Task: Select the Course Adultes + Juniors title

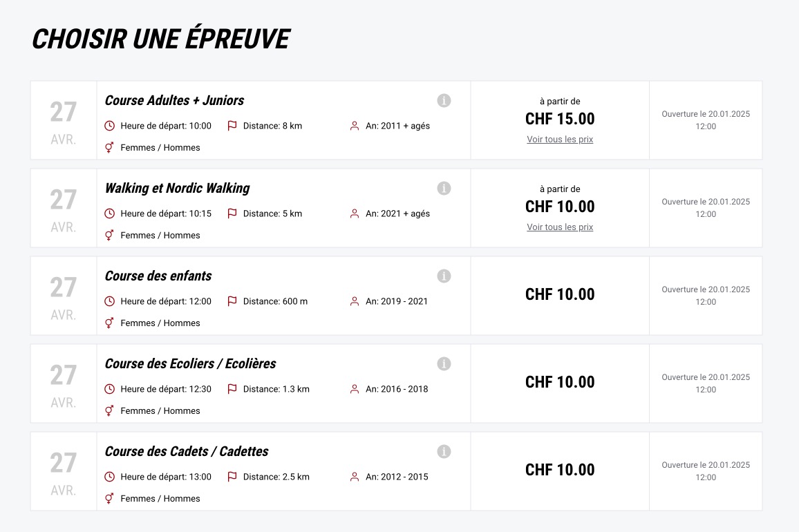Action: [174, 101]
